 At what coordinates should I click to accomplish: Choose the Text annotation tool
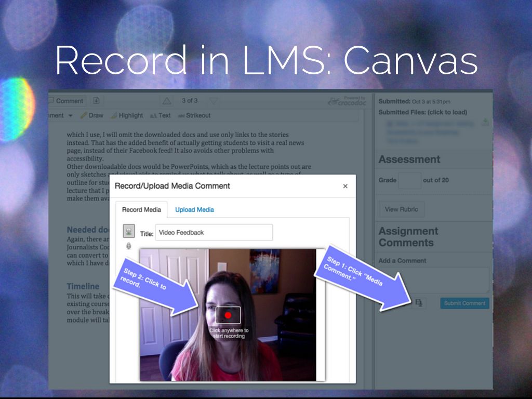coord(161,115)
